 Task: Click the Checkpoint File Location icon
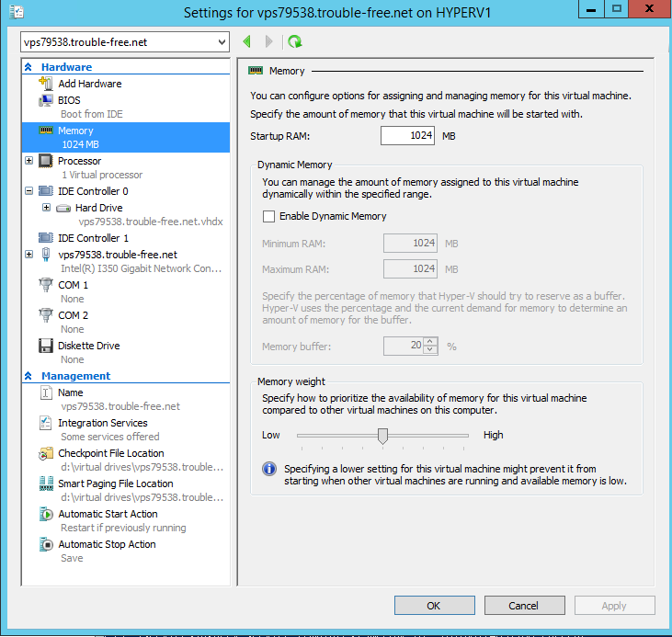(46, 453)
